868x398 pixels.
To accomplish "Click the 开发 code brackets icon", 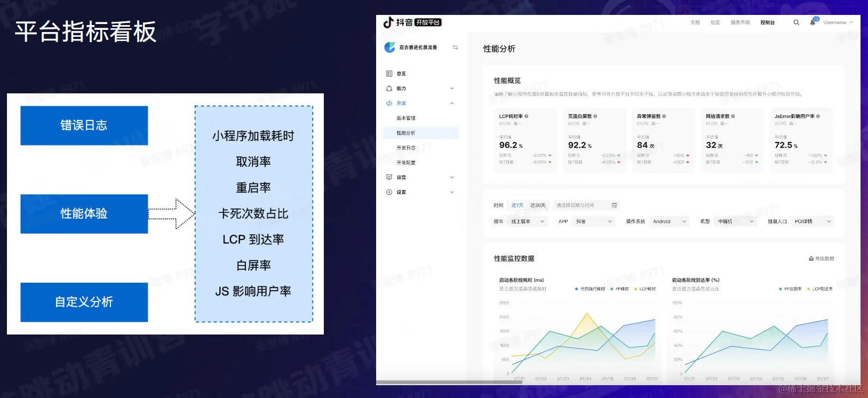I will (x=389, y=104).
